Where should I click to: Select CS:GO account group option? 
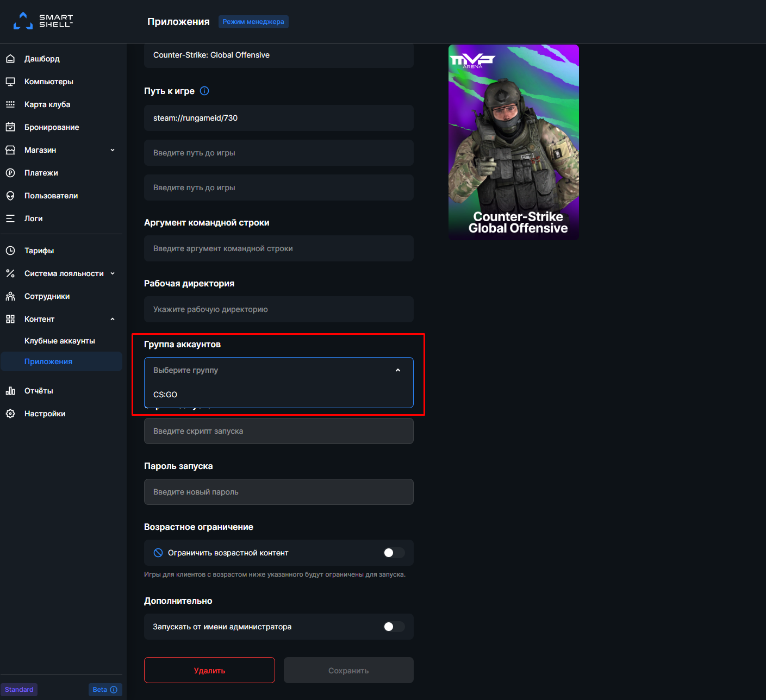click(x=279, y=395)
